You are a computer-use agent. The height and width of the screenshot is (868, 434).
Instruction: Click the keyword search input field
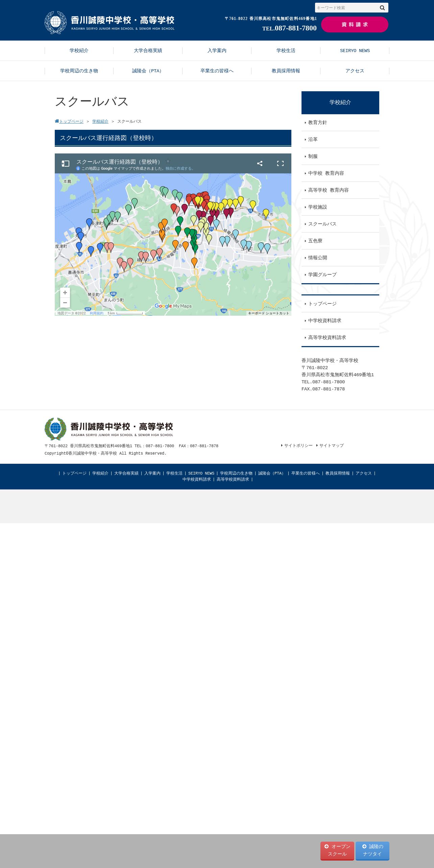(346, 8)
